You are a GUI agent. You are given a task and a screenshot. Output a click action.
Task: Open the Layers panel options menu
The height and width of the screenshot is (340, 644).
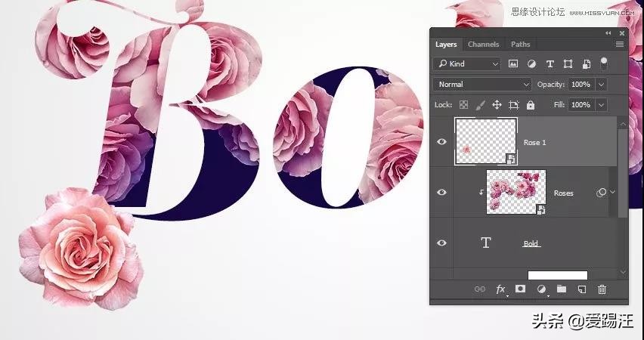pyautogui.click(x=620, y=45)
